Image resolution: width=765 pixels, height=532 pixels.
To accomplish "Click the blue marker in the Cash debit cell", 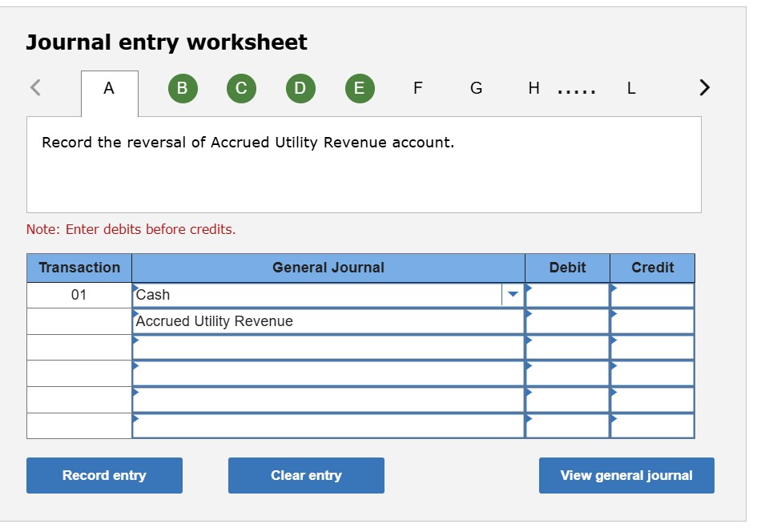I will pyautogui.click(x=528, y=289).
